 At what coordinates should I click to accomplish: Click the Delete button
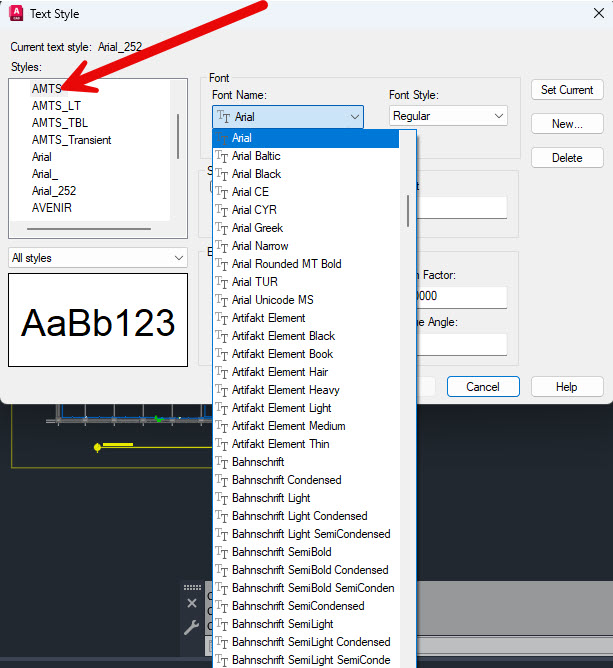[x=567, y=158]
